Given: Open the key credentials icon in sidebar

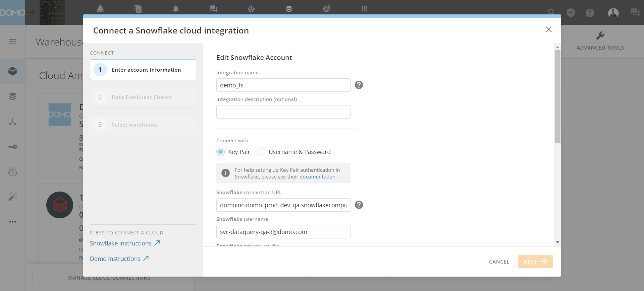Looking at the screenshot, I should pyautogui.click(x=13, y=147).
